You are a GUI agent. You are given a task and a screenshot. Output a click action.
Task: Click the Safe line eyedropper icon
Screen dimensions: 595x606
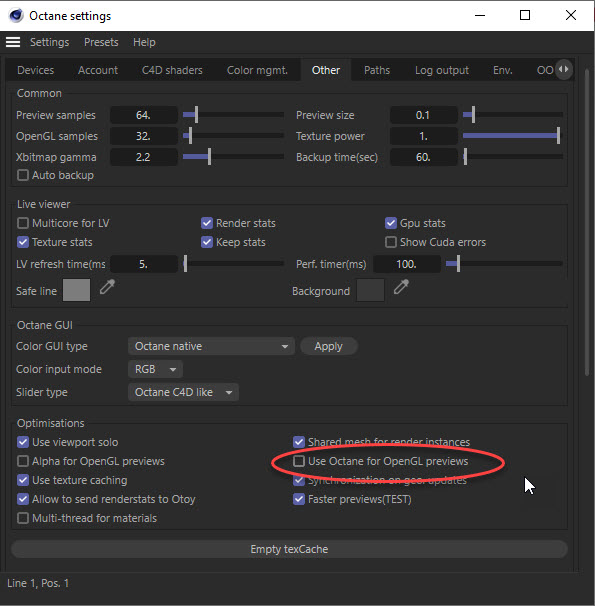107,287
